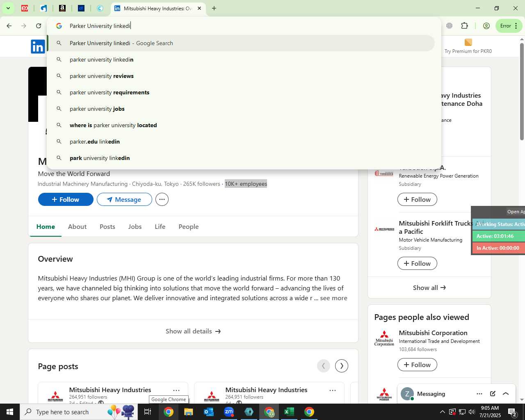Click the LinkedIn logo icon
525x420 pixels.
[38, 47]
